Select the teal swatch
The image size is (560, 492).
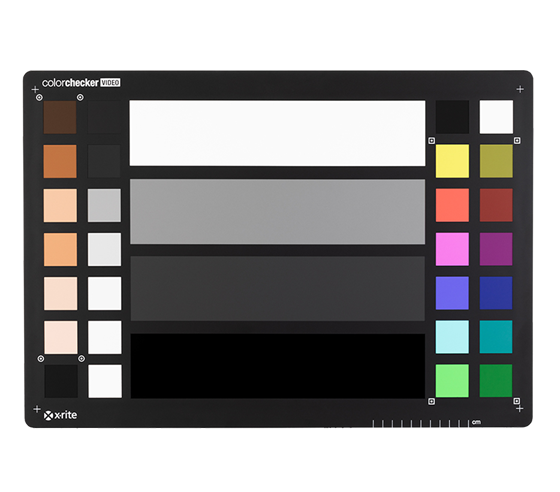pos(496,337)
